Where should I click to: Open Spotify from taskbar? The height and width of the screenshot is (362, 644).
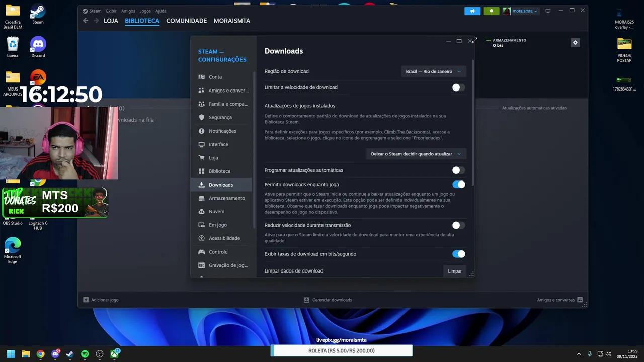pos(85,354)
